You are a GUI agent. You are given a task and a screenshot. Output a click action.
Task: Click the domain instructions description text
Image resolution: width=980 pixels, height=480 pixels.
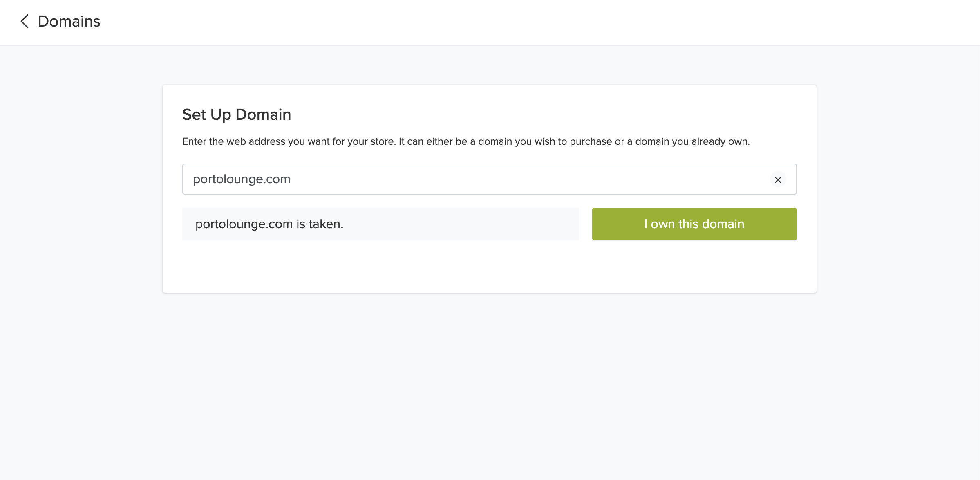[x=466, y=141]
